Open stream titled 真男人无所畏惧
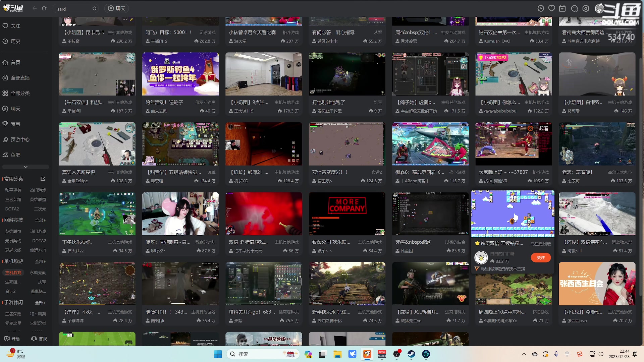This screenshot has width=644, height=362. point(78,172)
